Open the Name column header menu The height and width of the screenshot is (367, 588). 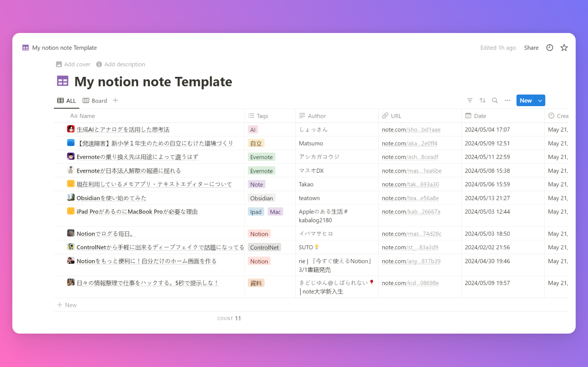click(149, 116)
